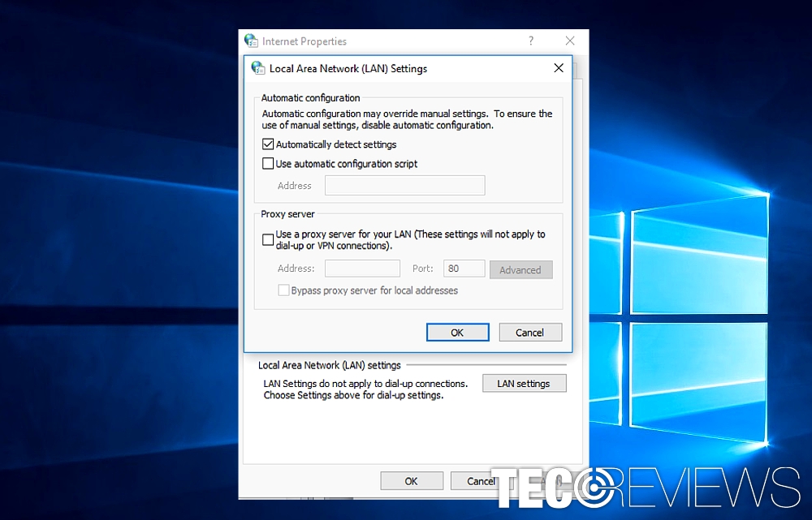Image resolution: width=812 pixels, height=520 pixels.
Task: Close the Internet Properties window
Action: [570, 41]
